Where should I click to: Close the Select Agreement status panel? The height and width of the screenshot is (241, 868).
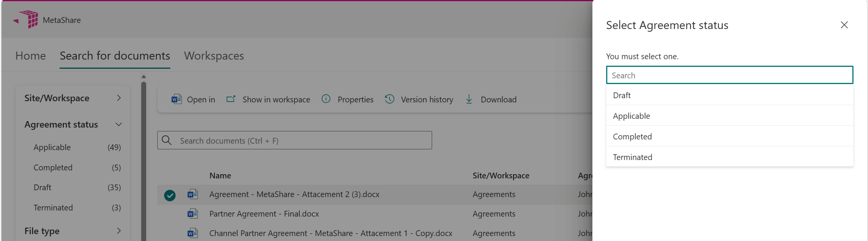click(x=844, y=25)
